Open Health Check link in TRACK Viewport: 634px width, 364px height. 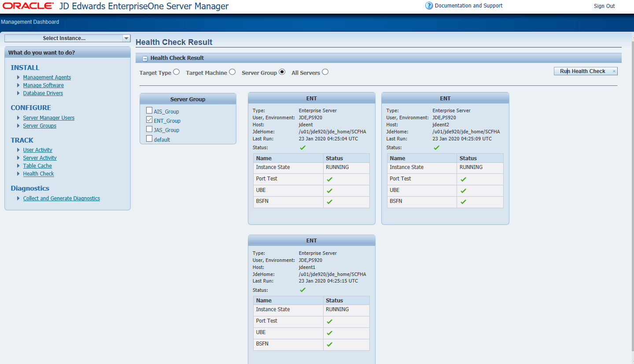tap(39, 174)
